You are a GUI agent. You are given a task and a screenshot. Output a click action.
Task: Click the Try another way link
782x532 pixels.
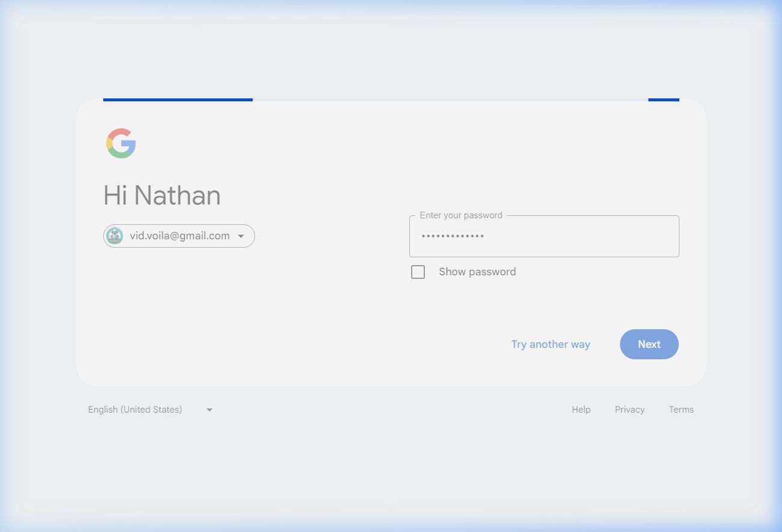[x=550, y=344]
